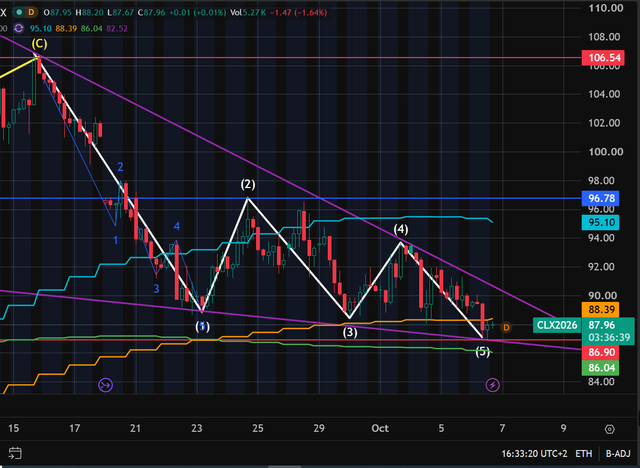Select the blue subwave 3 label
The height and width of the screenshot is (468, 640).
[156, 289]
